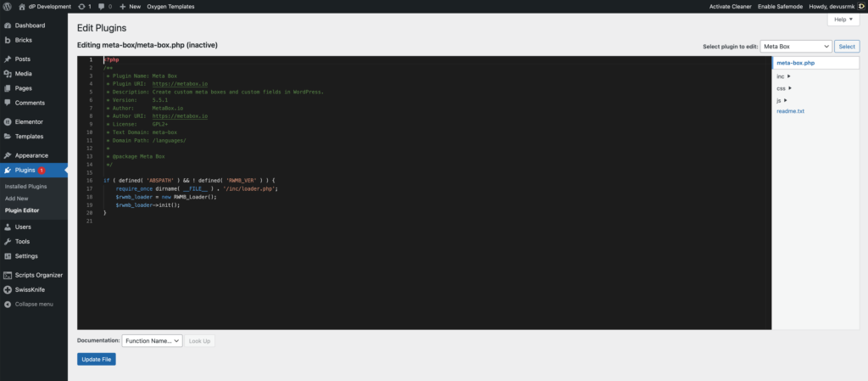Click the '@package Meta Box' line

coord(135,157)
